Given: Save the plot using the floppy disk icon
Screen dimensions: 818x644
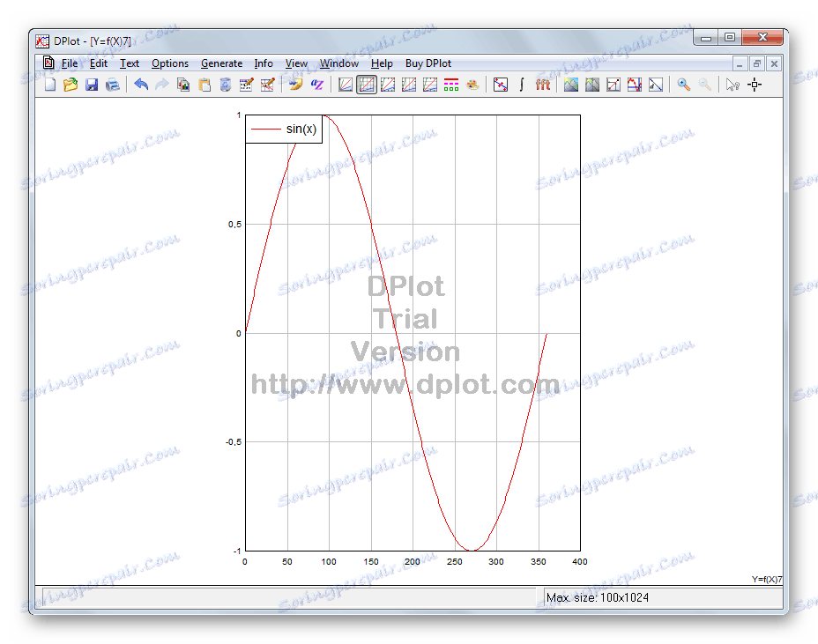Looking at the screenshot, I should point(92,85).
